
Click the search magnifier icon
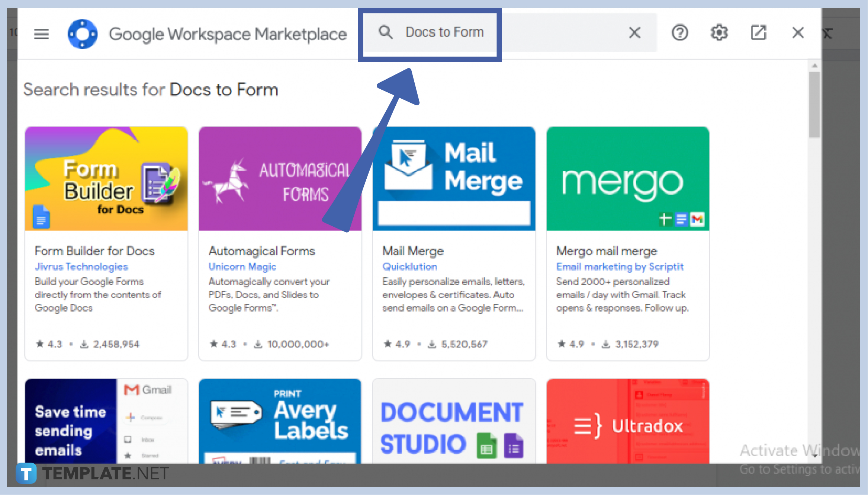386,32
